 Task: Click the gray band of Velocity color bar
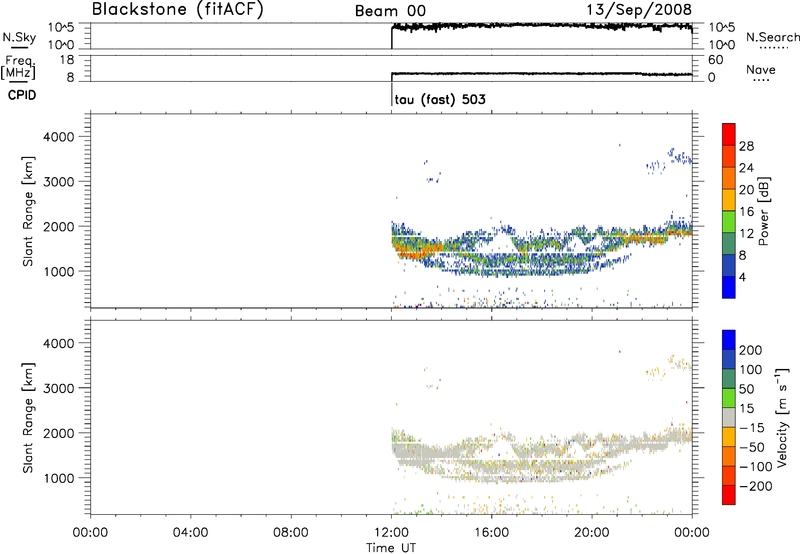coord(729,417)
